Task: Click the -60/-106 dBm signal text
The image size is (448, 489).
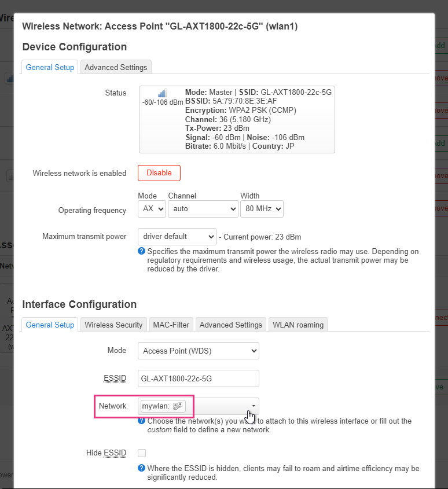Action: pos(163,102)
